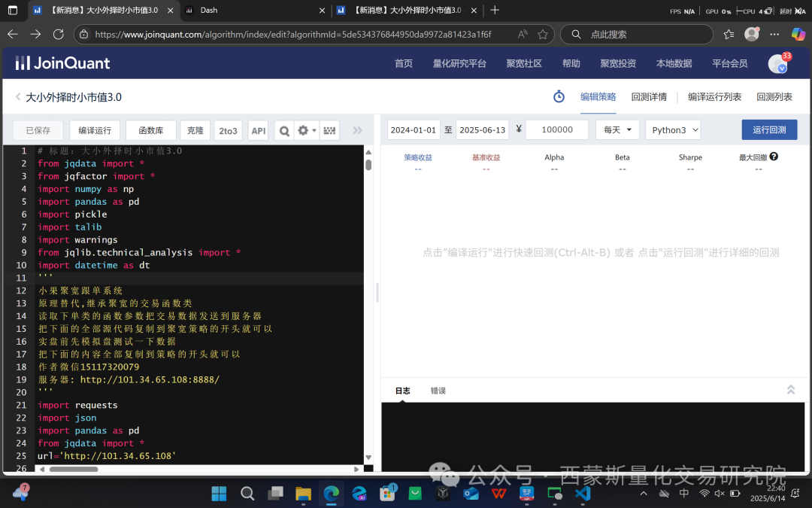
Task: Open taskbar search magnifier
Action: coord(247,494)
